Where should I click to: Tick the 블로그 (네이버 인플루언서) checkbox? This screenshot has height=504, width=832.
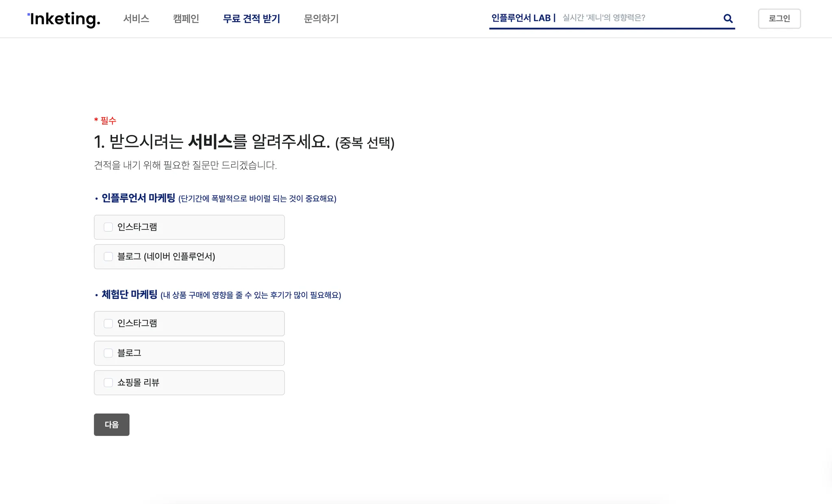108,257
